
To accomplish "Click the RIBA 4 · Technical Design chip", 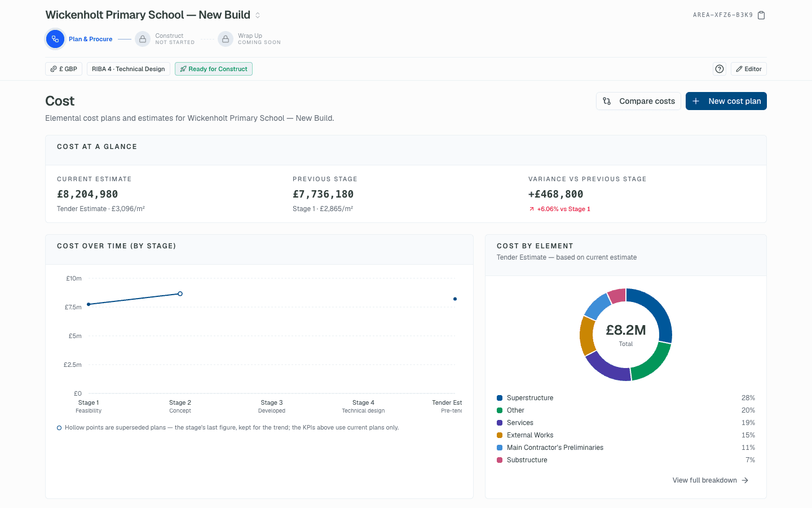I will tap(129, 69).
